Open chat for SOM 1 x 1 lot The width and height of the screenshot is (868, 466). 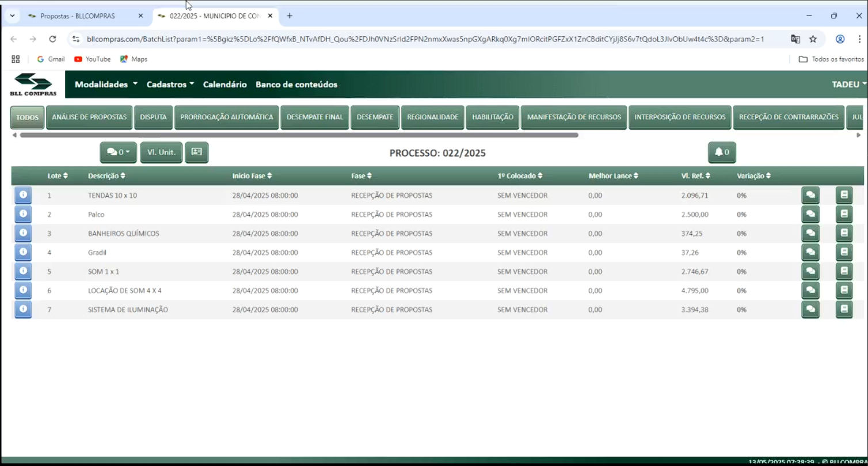click(810, 272)
